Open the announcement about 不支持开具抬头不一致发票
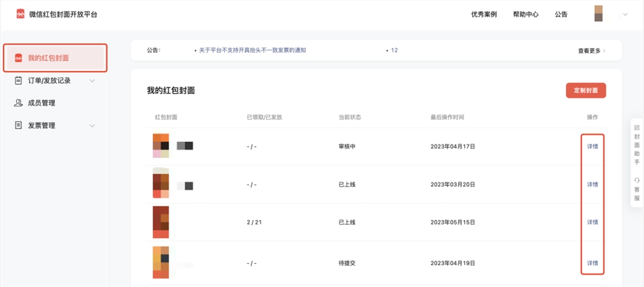 251,50
